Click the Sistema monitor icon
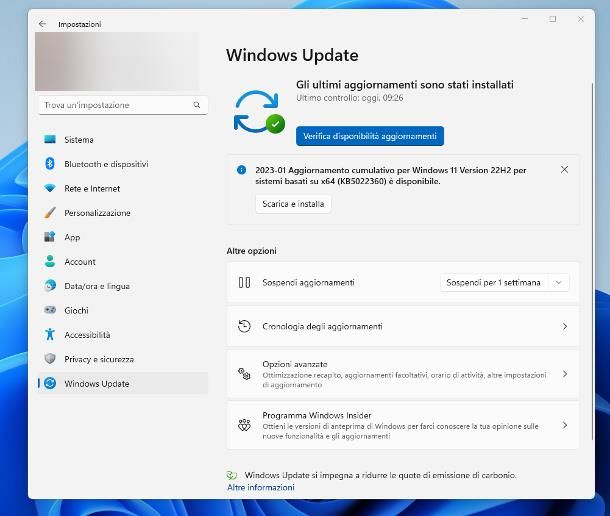This screenshot has width=610, height=516. [x=50, y=139]
